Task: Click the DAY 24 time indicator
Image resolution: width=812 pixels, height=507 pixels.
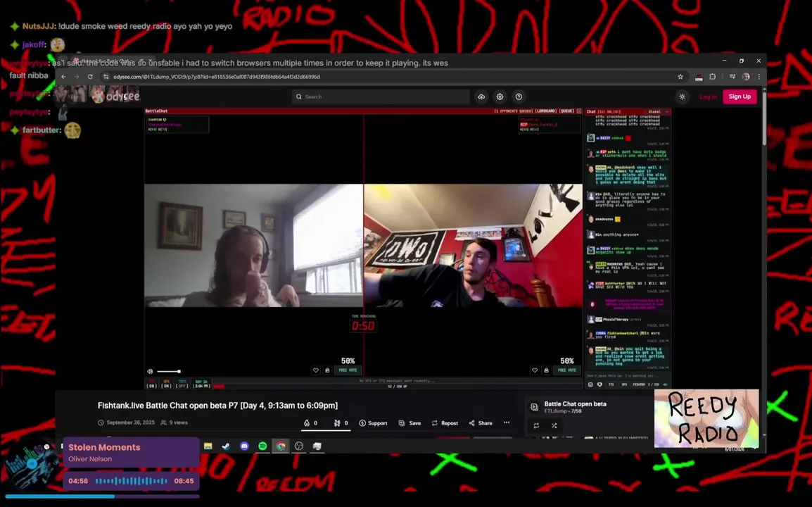Action: tap(201, 384)
